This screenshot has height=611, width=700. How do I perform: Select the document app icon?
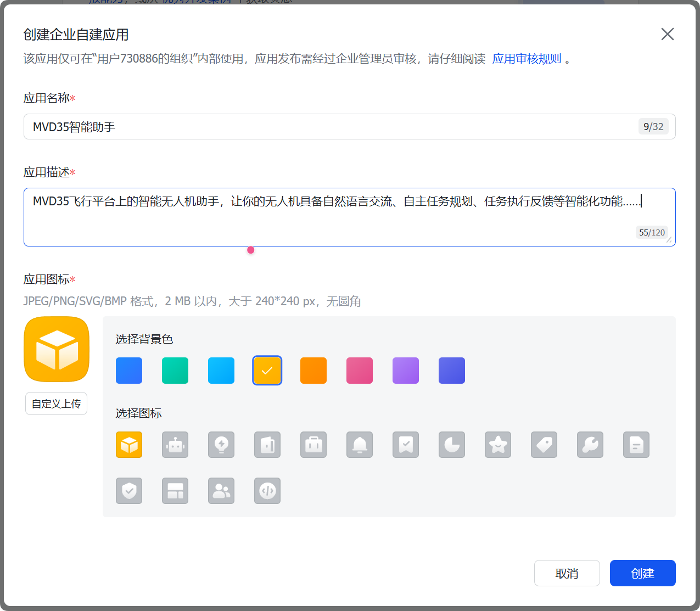coord(636,445)
